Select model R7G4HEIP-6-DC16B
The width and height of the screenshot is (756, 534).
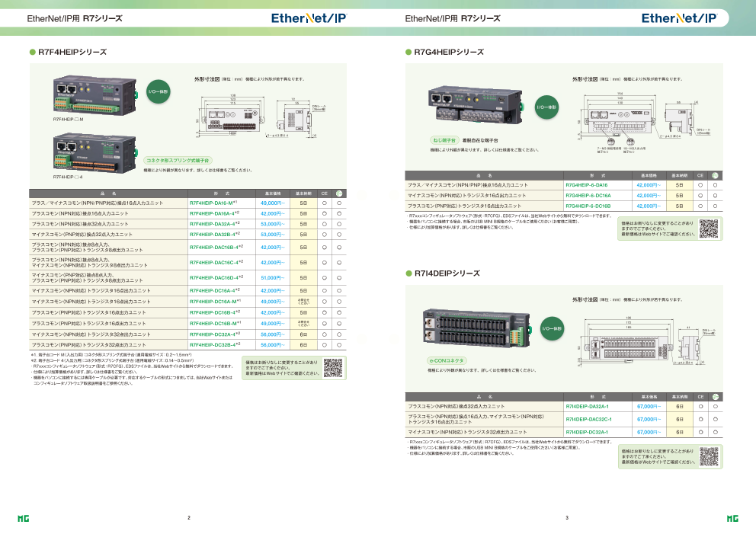coord(588,206)
